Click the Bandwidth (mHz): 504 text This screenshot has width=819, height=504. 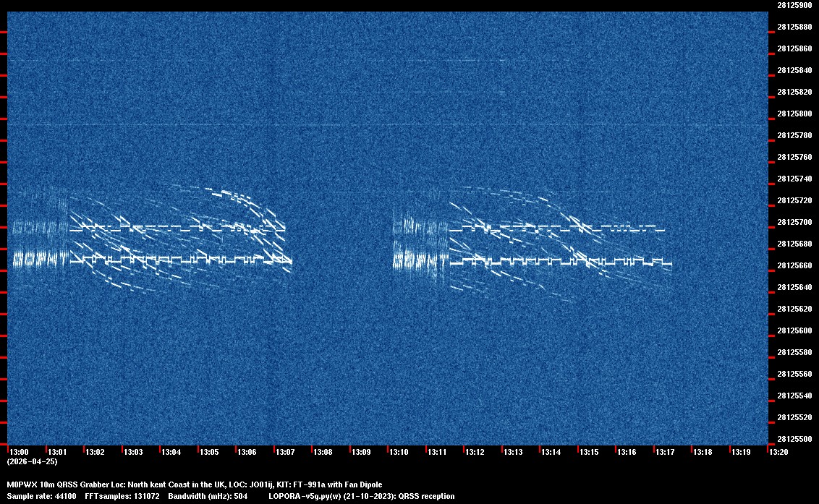point(208,496)
